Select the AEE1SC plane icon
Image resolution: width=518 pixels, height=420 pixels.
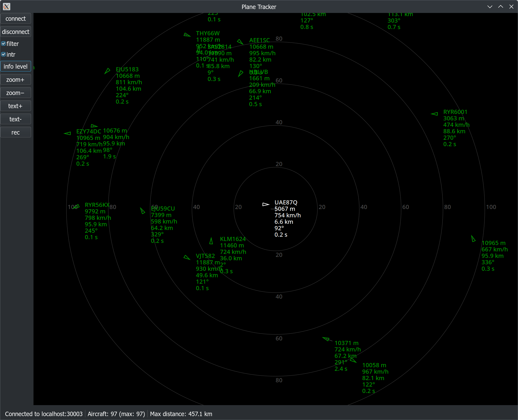click(x=240, y=42)
